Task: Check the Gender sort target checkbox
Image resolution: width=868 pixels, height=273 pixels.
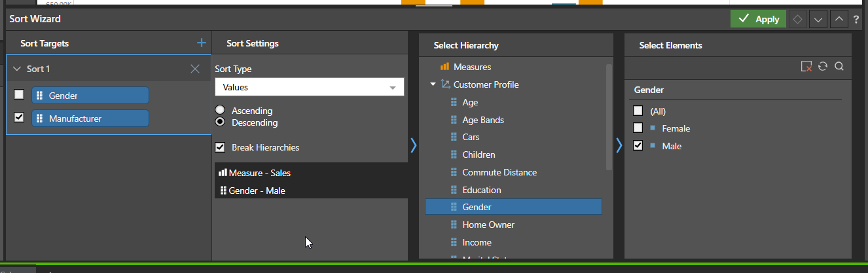Action: pos(19,95)
